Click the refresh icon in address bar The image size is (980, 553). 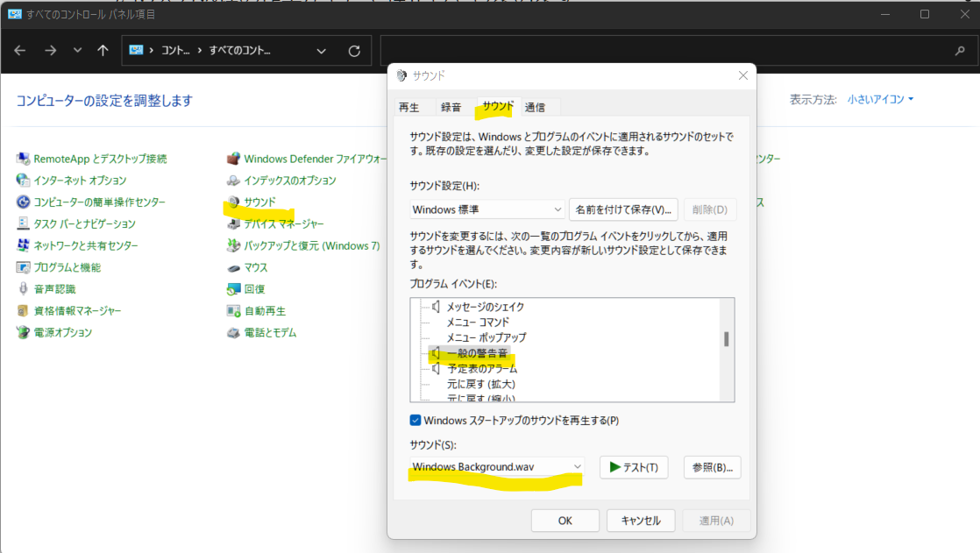354,51
